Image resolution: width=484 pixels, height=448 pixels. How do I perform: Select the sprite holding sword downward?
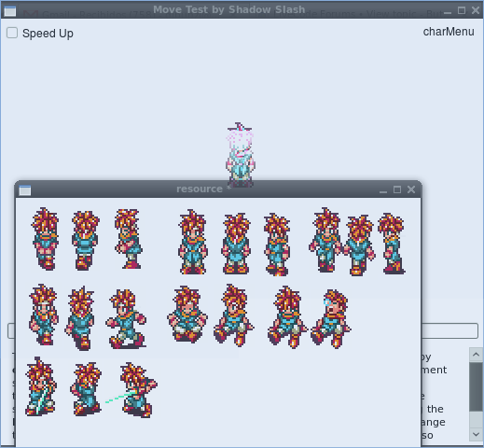coord(41,386)
